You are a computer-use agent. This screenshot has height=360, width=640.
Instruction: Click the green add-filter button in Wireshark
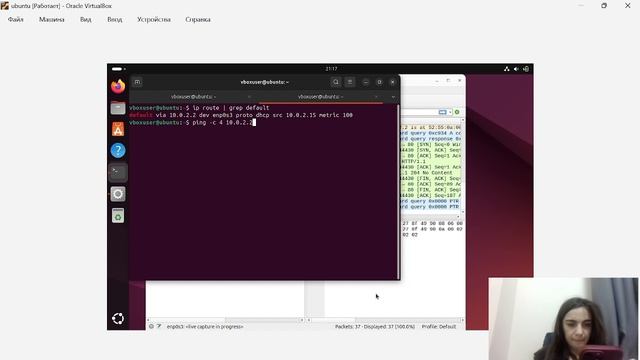pyautogui.click(x=457, y=112)
